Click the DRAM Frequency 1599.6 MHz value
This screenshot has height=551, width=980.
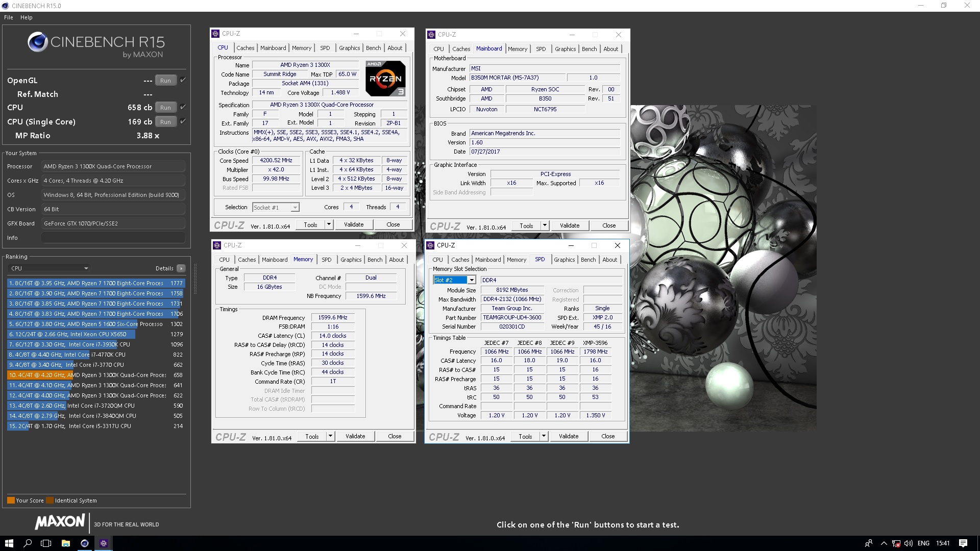pos(333,317)
